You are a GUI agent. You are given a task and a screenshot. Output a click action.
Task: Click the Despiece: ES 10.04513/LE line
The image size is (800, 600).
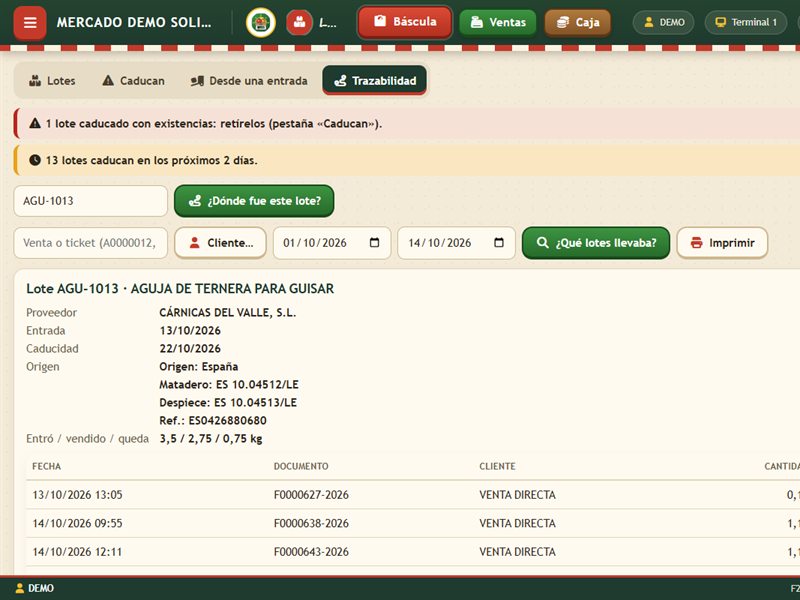click(228, 403)
